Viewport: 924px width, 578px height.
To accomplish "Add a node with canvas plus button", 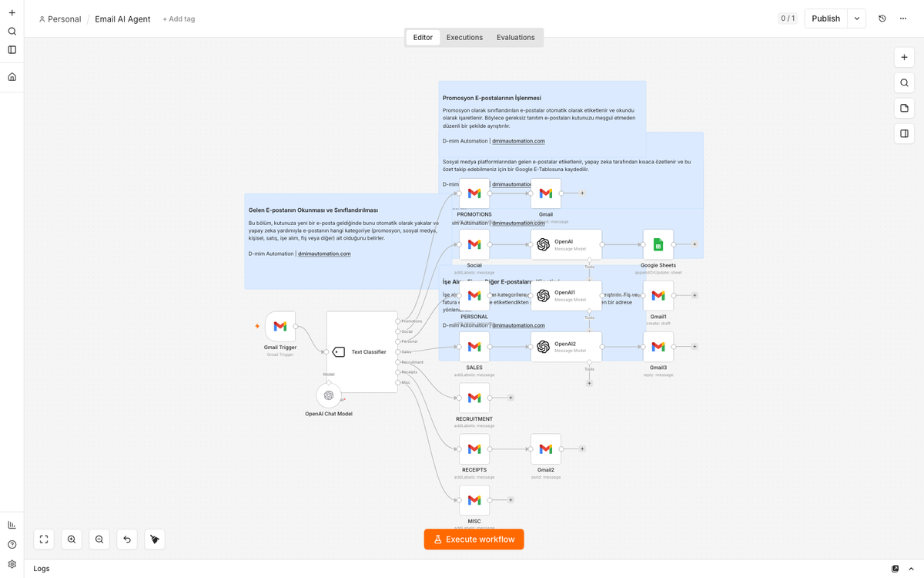I will pyautogui.click(x=904, y=57).
